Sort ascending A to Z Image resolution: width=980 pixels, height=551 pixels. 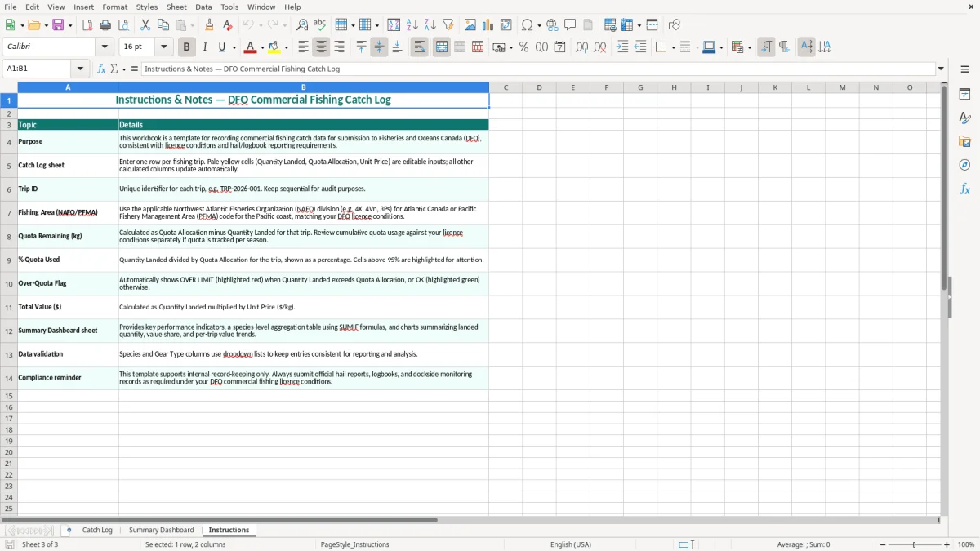[412, 25]
